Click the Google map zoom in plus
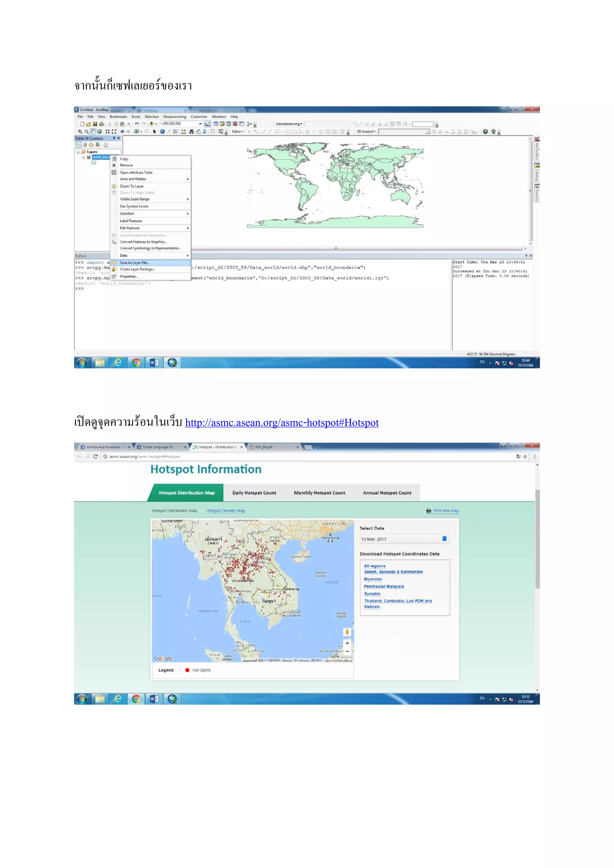 (x=347, y=643)
